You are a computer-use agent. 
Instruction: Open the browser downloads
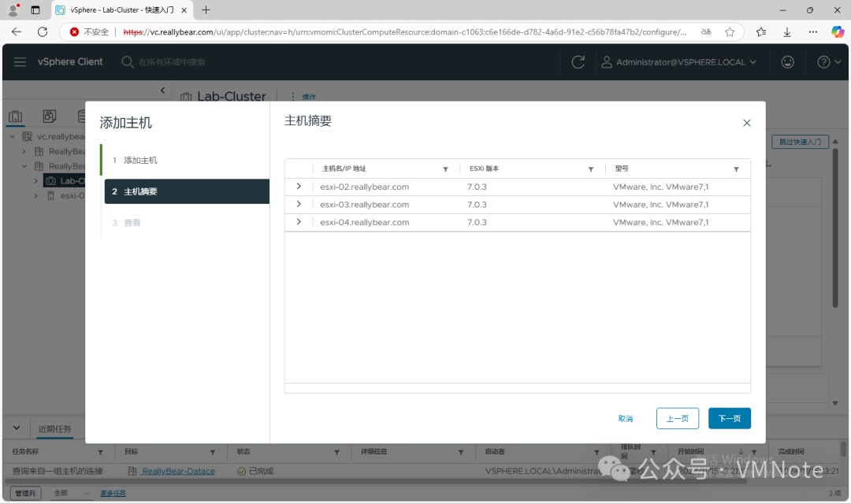coord(787,32)
